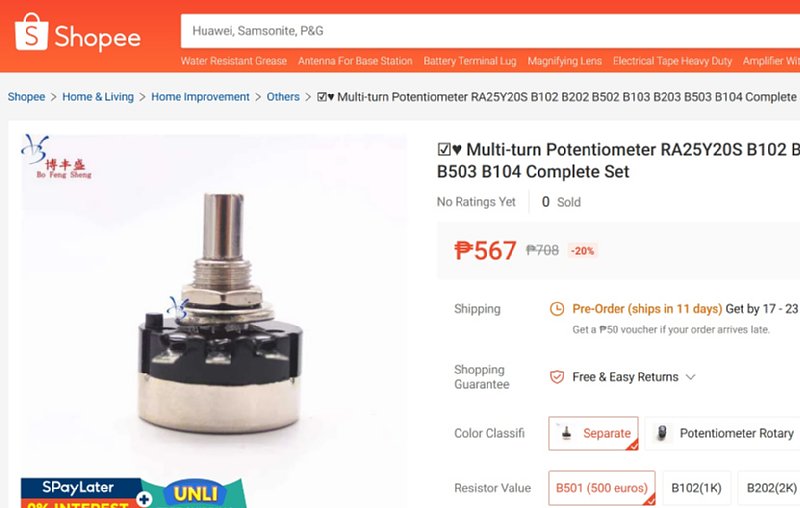
Task: Click the -20% discount badge
Action: [582, 251]
